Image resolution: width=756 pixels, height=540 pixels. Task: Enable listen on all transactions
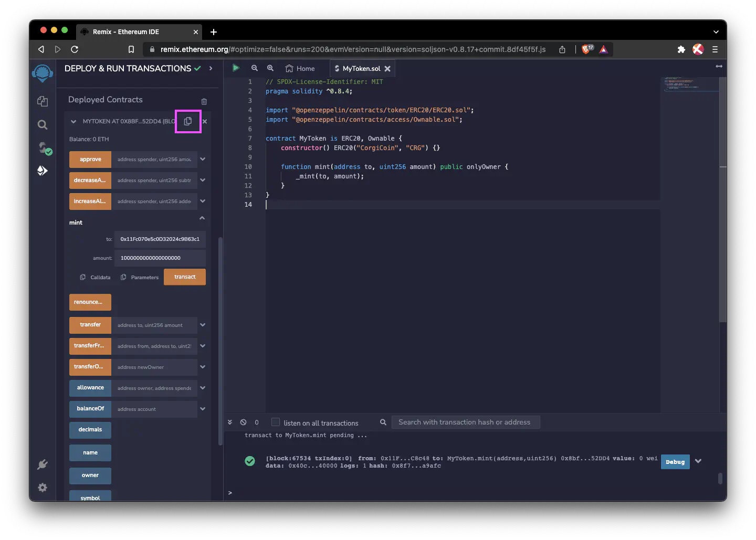(276, 422)
